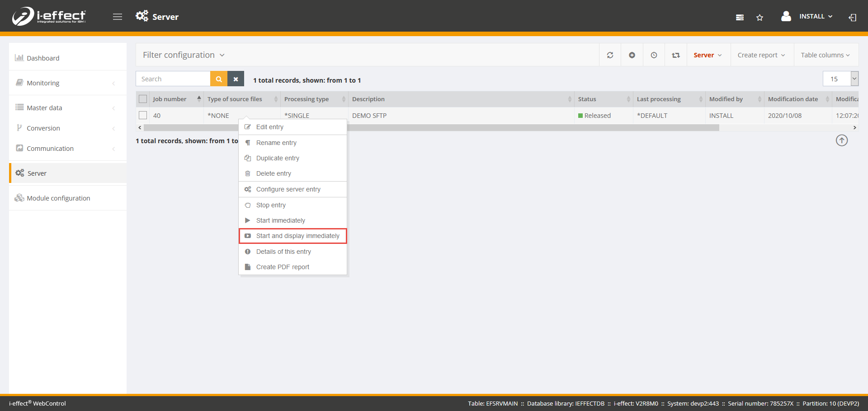The width and height of the screenshot is (868, 411).
Task: Toggle the select-all checkbox in table header
Action: point(143,99)
